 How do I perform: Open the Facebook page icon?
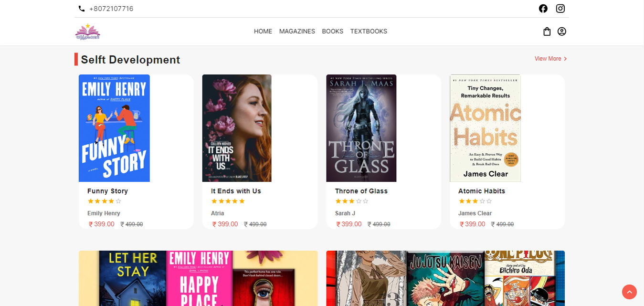click(543, 9)
